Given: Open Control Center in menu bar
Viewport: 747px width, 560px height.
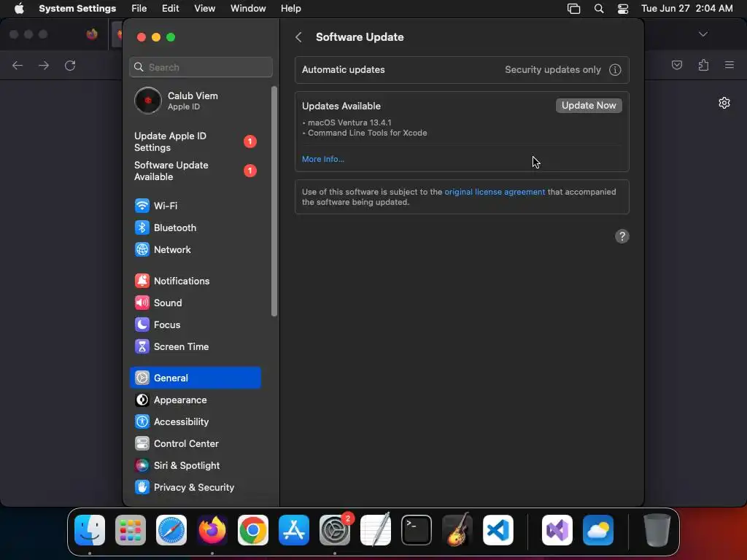Looking at the screenshot, I should coord(623,9).
